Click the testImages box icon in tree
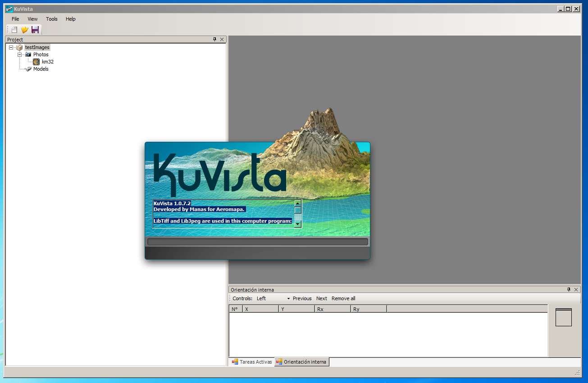Screen dimensions: 588x383 coord(19,47)
